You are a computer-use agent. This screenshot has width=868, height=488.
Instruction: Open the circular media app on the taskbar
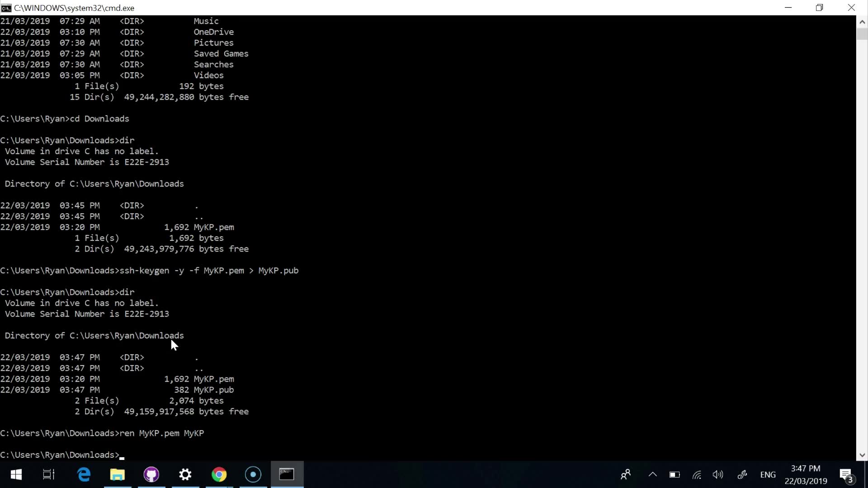[x=253, y=474]
